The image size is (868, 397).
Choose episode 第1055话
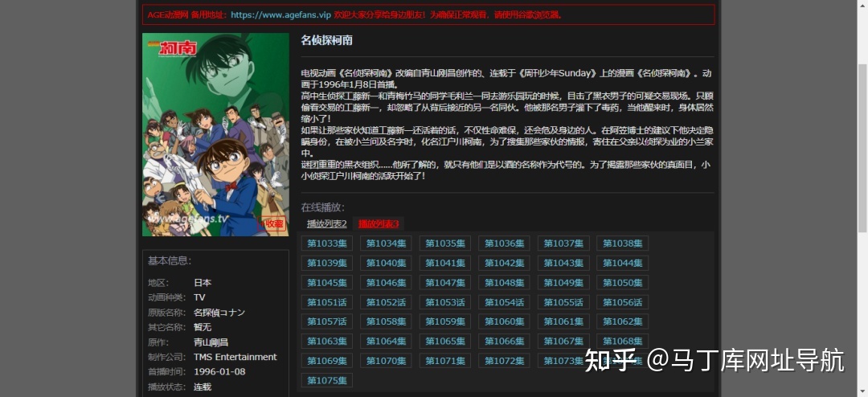(563, 302)
